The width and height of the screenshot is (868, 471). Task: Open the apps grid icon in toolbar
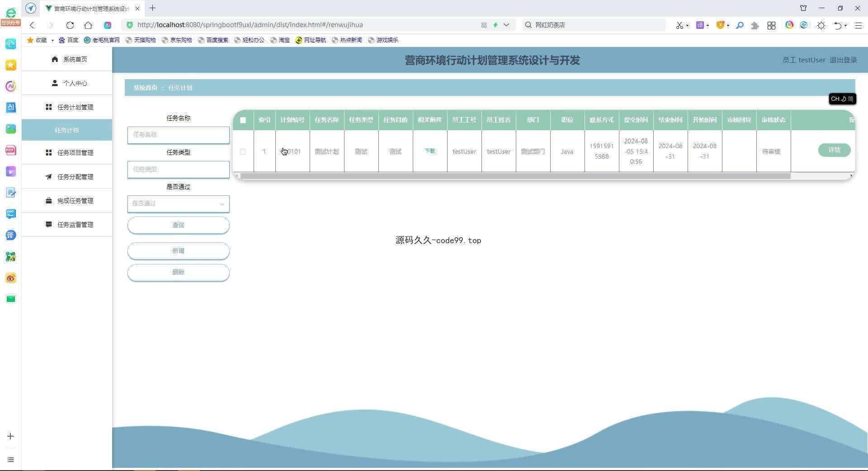point(772,25)
